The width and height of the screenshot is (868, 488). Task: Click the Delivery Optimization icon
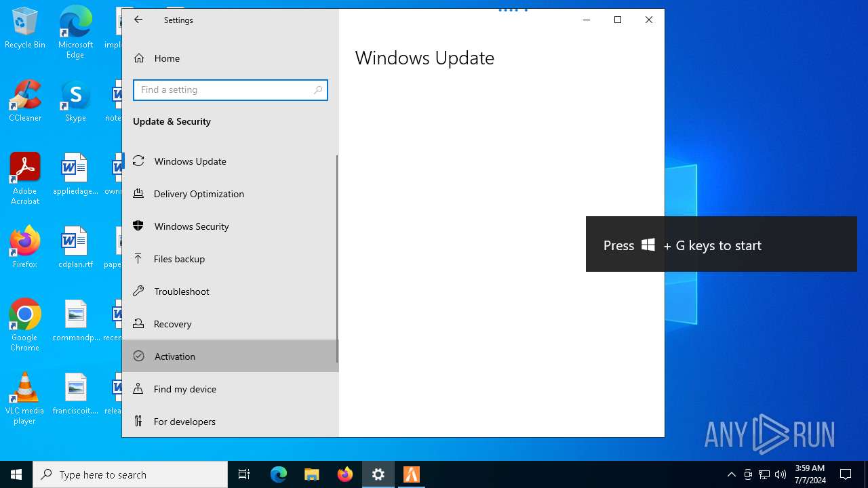tap(138, 193)
